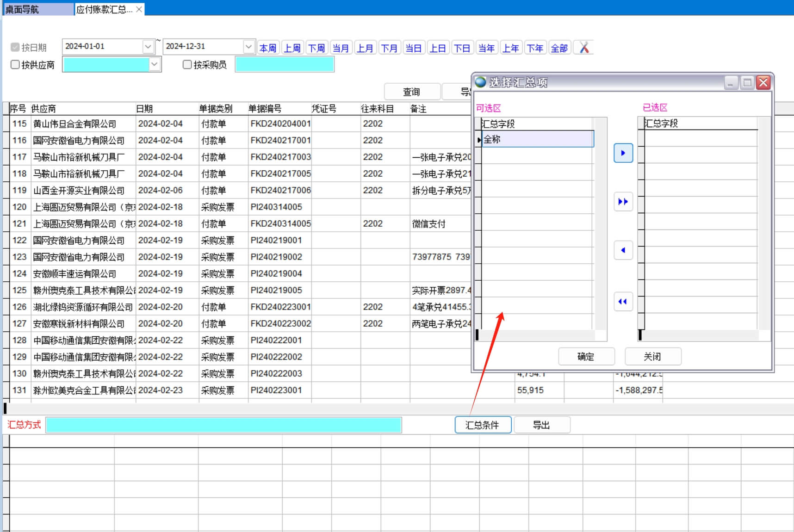Image resolution: width=794 pixels, height=532 pixels.
Task: Expand the supplier combo box
Action: tap(155, 65)
